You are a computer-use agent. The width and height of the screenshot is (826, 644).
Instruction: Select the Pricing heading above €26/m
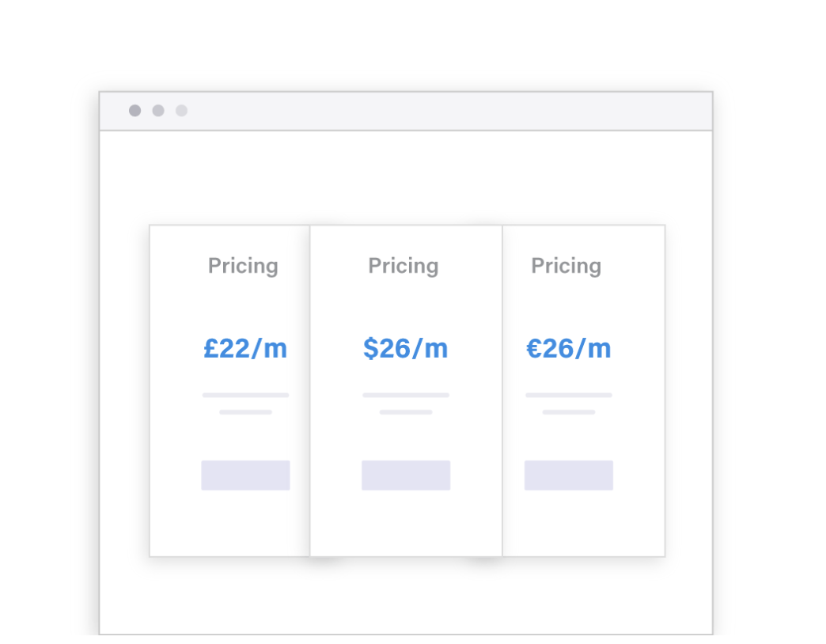(566, 266)
